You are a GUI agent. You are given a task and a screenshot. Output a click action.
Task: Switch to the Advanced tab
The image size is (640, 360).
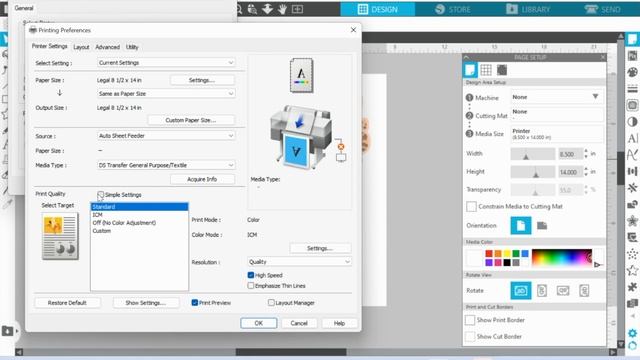pos(107,47)
